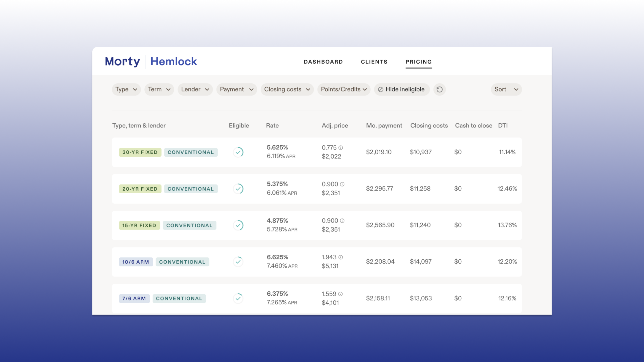
Task: Click the DTI column header
Action: pos(503,125)
